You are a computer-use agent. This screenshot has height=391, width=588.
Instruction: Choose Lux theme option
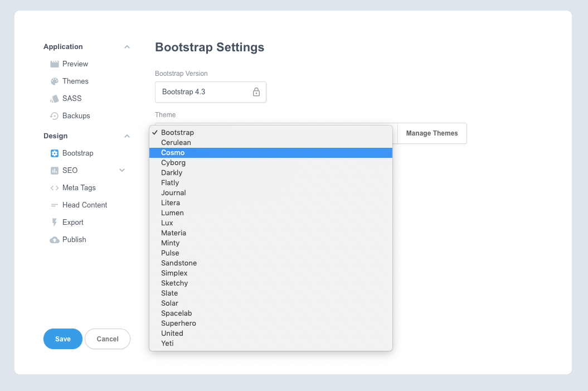271,223
